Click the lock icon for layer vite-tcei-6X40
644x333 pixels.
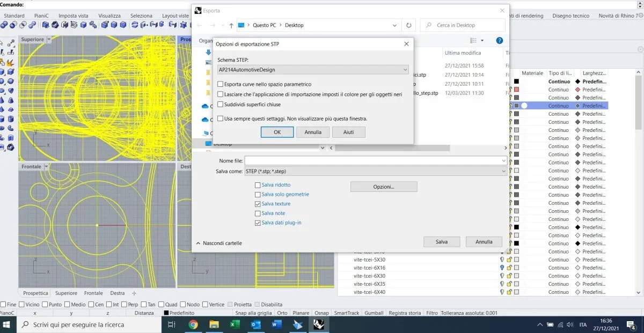(x=509, y=292)
